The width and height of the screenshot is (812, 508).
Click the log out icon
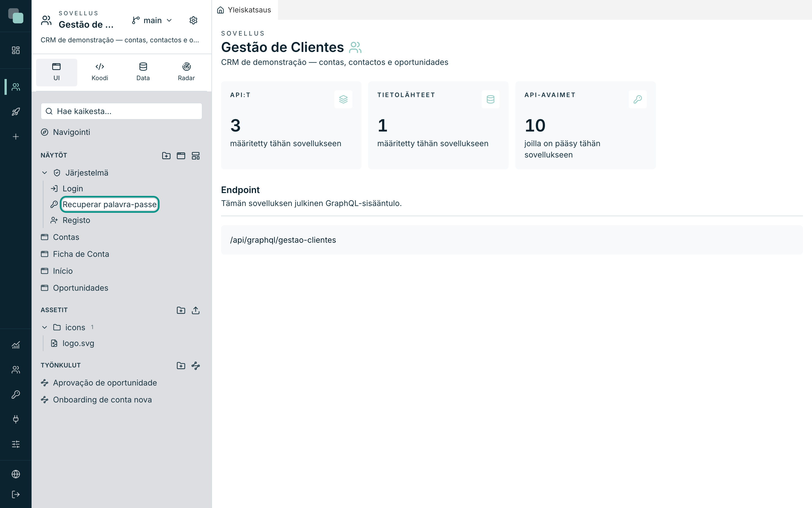16,494
